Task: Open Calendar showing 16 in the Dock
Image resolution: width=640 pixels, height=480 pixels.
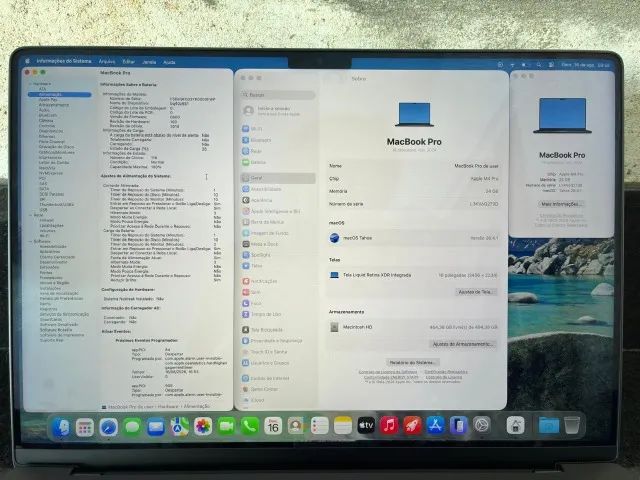Action: tap(273, 427)
